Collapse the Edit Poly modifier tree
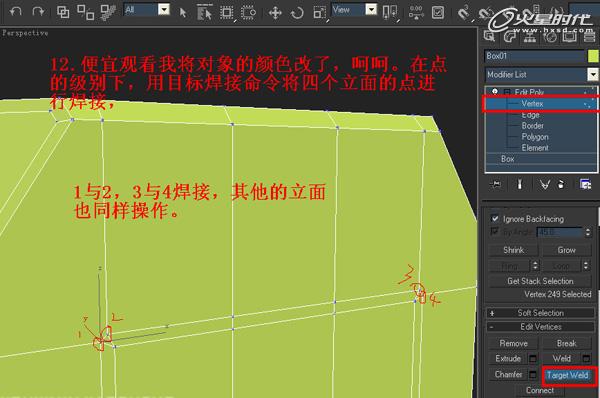600x398 pixels. click(507, 92)
